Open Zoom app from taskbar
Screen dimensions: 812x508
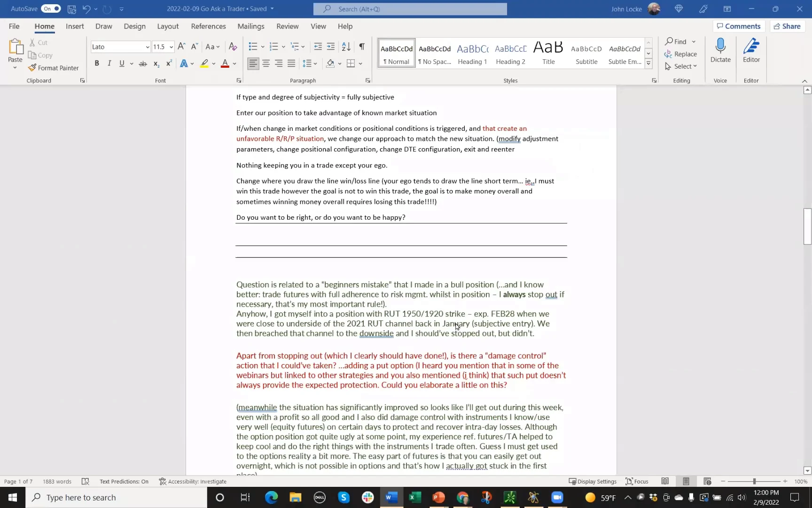[x=557, y=497]
